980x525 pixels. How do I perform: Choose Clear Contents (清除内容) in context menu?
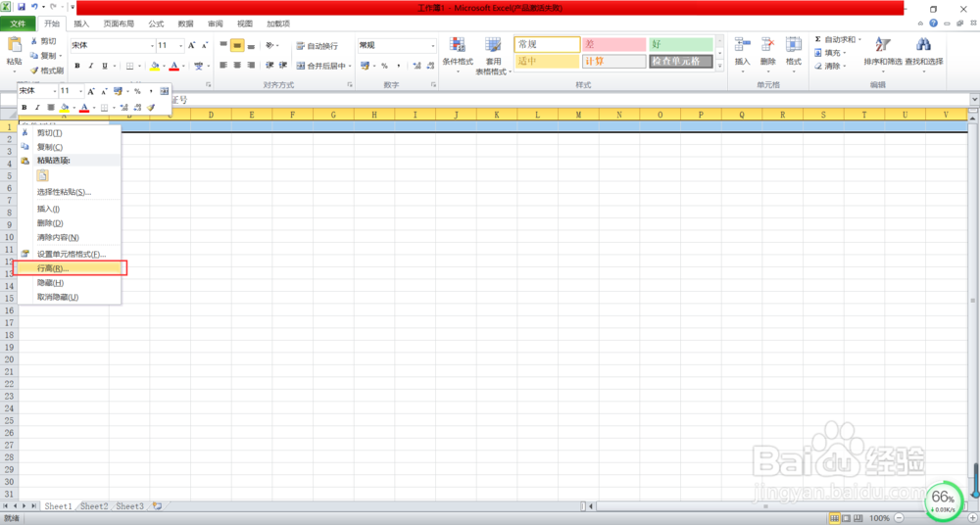click(70, 237)
